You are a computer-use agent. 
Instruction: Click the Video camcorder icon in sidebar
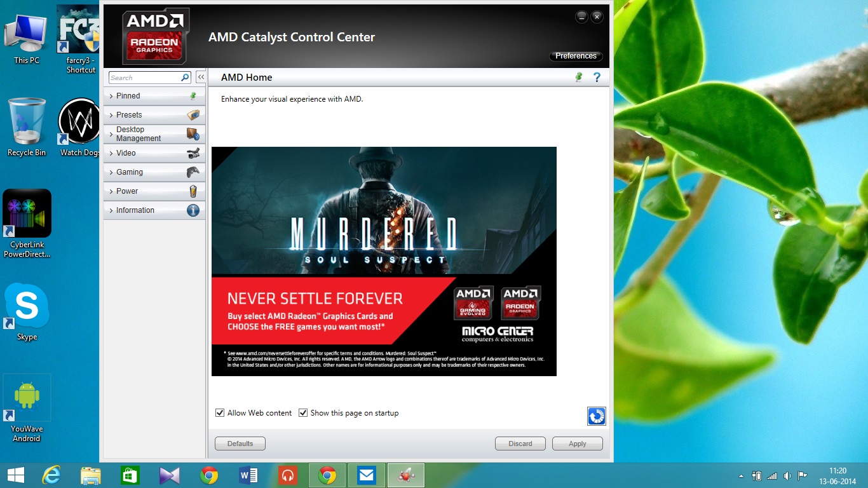pos(193,153)
